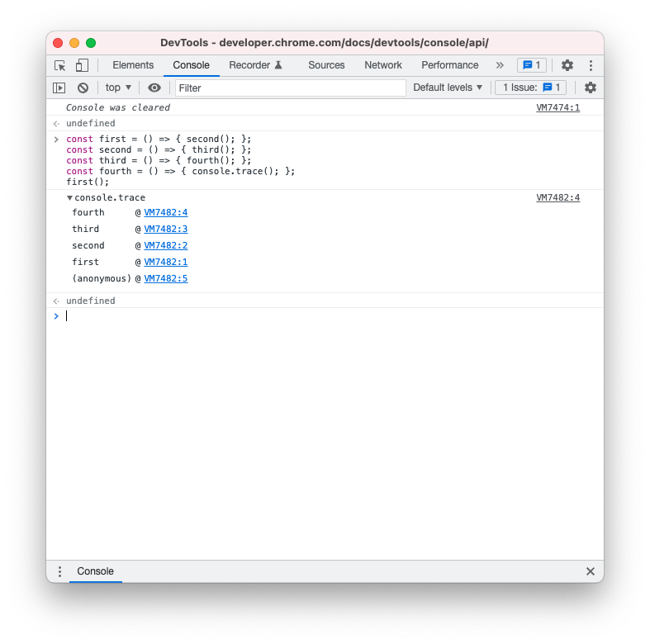Open the Sources tab
This screenshot has height=644, width=650.
pos(326,65)
